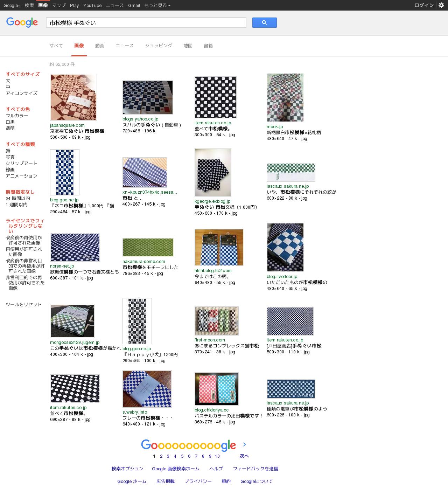This screenshot has width=448, height=491.
Task: Click ツールをリセット link
Action: pos(23,304)
